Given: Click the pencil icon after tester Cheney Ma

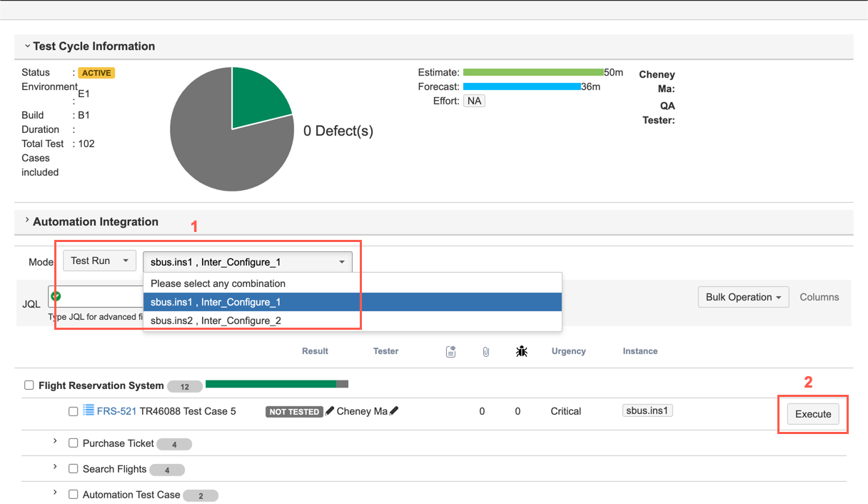Looking at the screenshot, I should tap(394, 411).
